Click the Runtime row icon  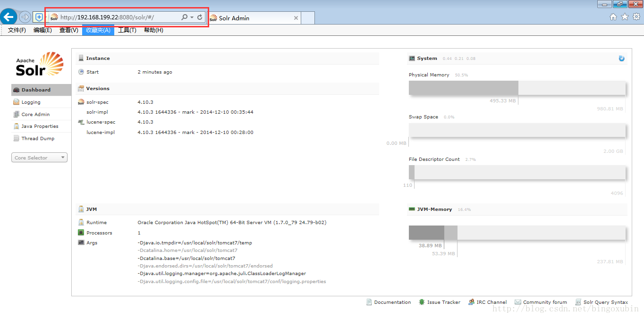click(x=81, y=222)
